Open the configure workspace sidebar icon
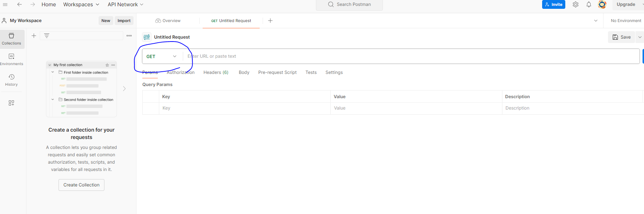The image size is (644, 214). [x=11, y=103]
